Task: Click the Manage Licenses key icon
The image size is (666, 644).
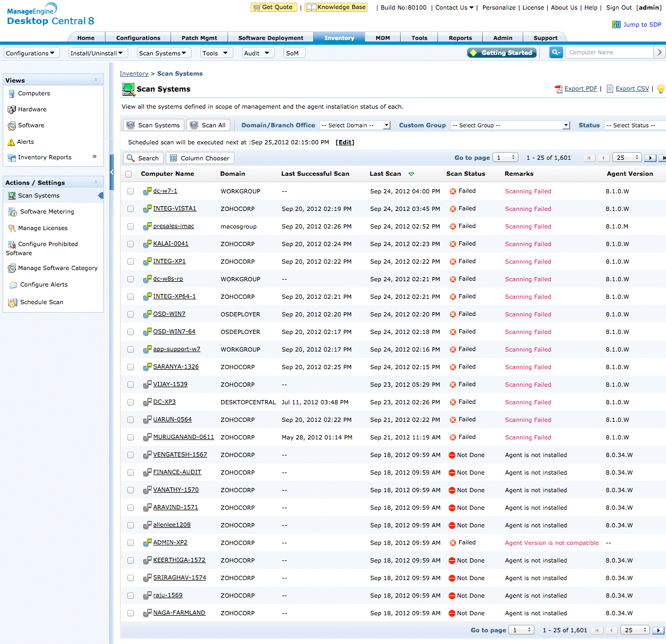Action: click(12, 229)
